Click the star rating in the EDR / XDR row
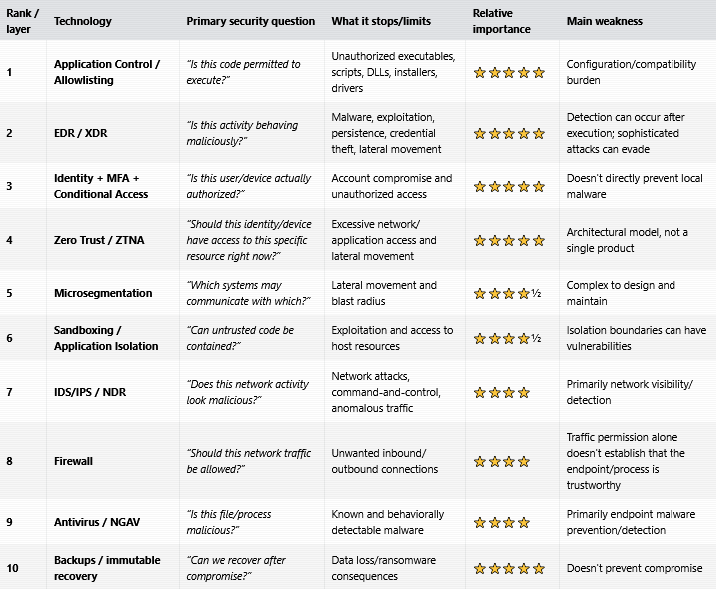 tap(509, 134)
